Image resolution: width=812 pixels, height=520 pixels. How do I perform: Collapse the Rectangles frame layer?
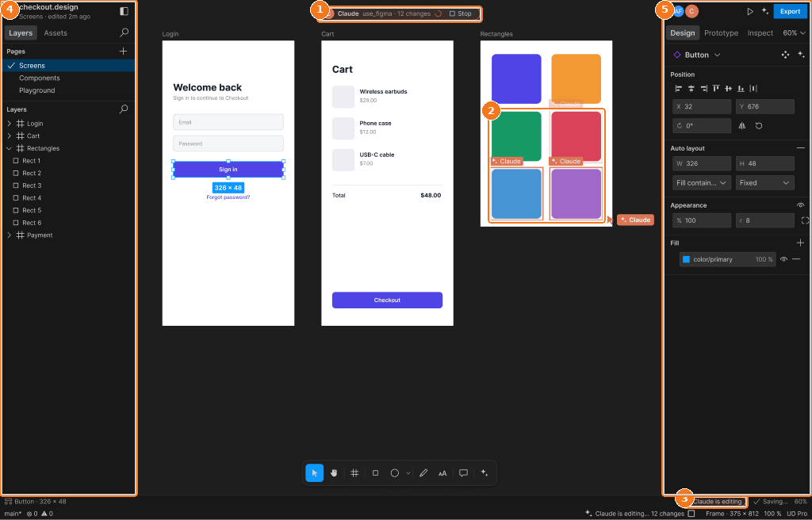click(10, 148)
